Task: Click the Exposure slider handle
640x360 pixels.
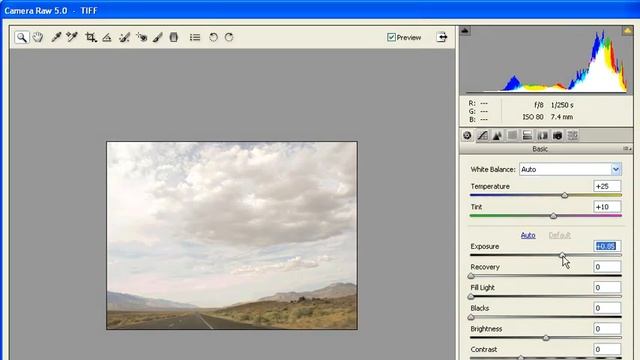Action: click(x=562, y=255)
